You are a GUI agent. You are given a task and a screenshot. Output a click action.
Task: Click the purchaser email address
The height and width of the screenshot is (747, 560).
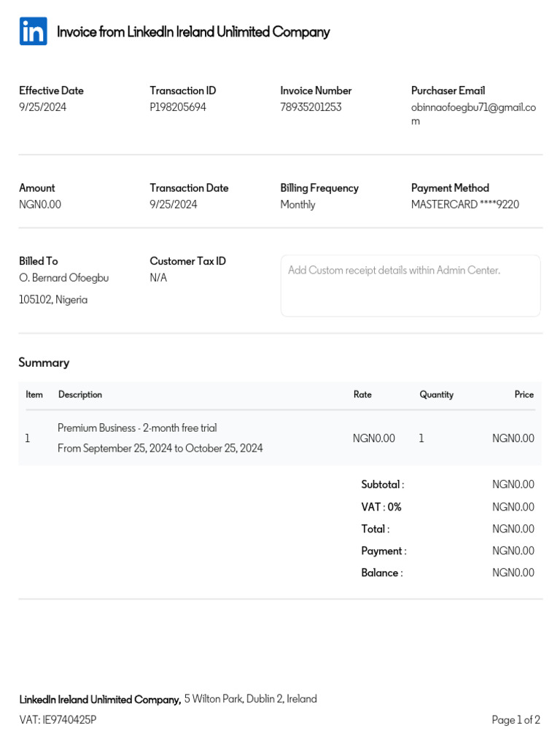click(473, 114)
